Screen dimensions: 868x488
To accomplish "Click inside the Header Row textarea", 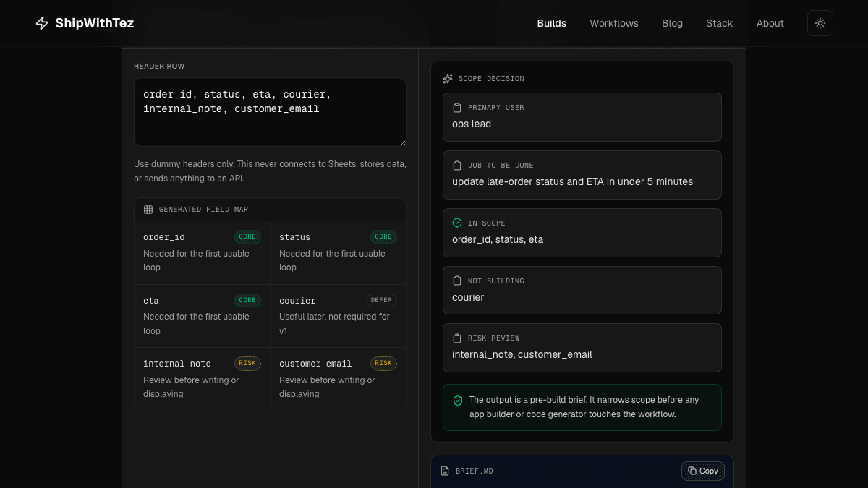I will point(270,112).
